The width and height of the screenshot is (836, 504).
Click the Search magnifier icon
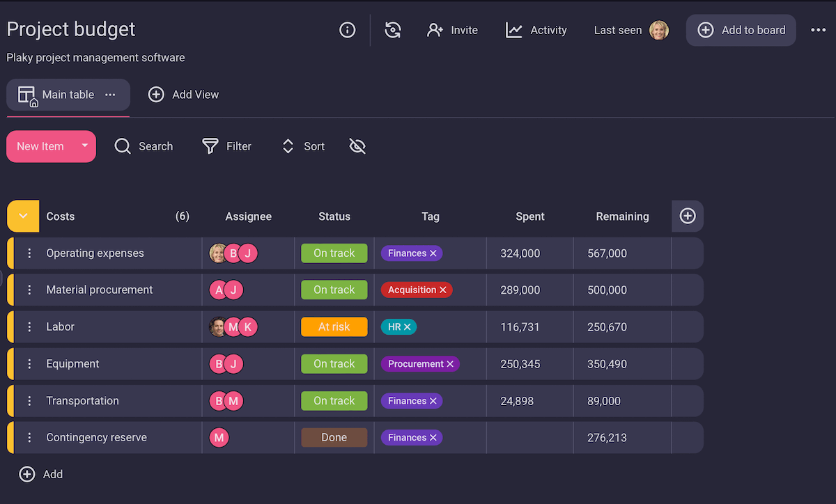(x=123, y=146)
